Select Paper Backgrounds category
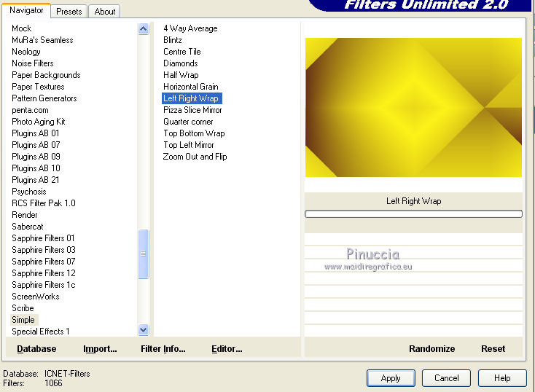Screen dimensions: 535x392 pos(46,75)
